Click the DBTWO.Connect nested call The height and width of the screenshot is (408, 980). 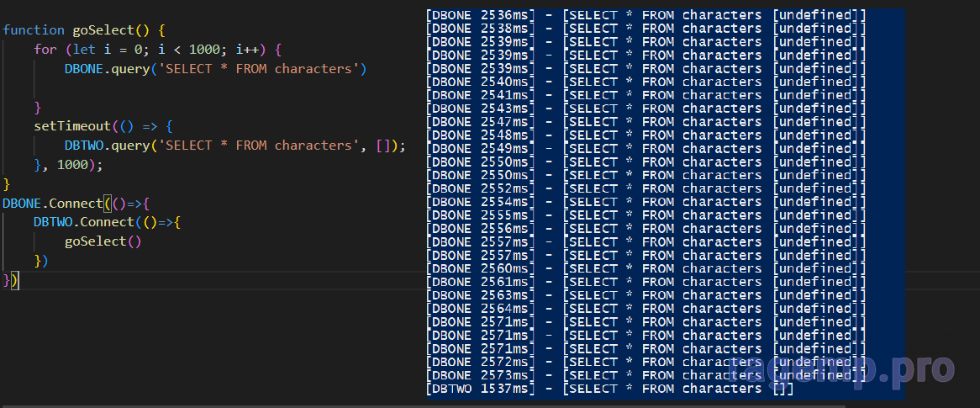coord(83,222)
